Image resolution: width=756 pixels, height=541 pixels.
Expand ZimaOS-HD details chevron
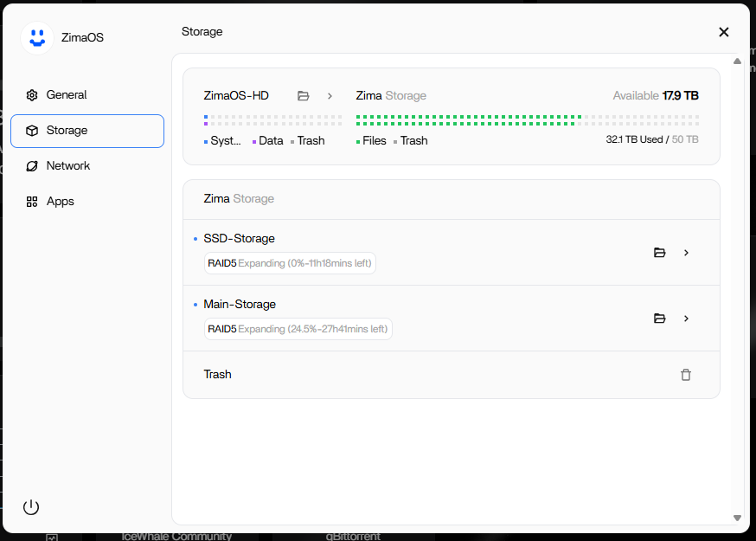330,96
